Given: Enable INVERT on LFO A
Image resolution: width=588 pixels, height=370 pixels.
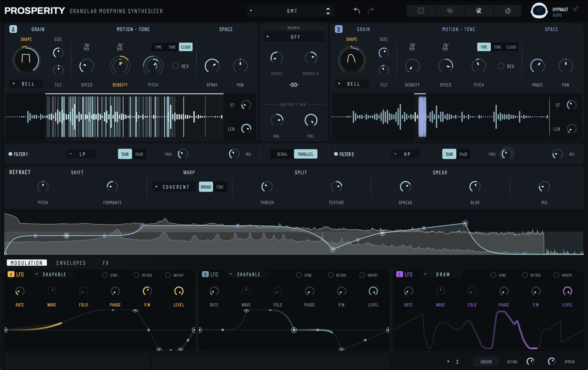Looking at the screenshot, I should coord(168,275).
